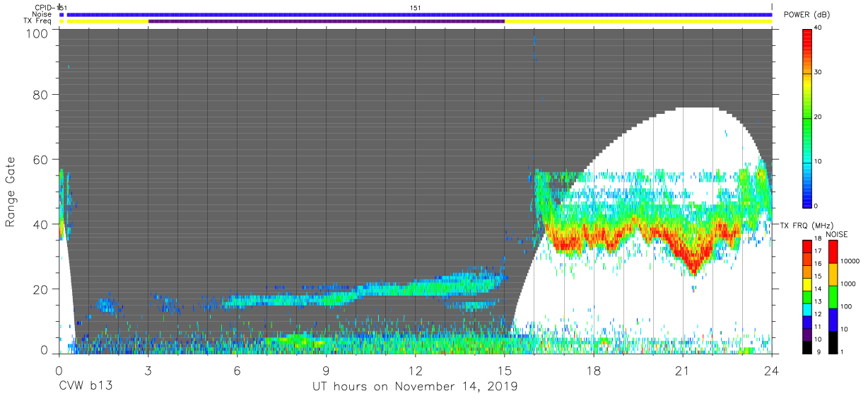Click the '20' tick on the Range Gate axis
This screenshot has height=401, width=868.
pos(42,289)
